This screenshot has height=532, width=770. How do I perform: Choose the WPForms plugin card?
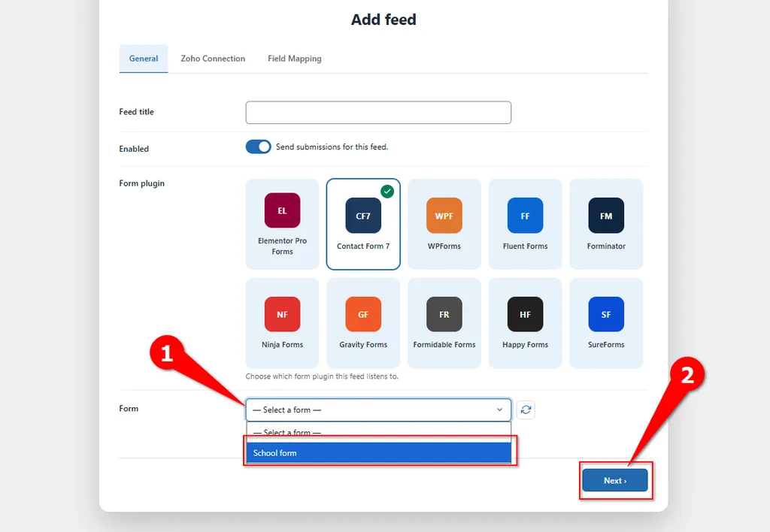[x=444, y=224]
